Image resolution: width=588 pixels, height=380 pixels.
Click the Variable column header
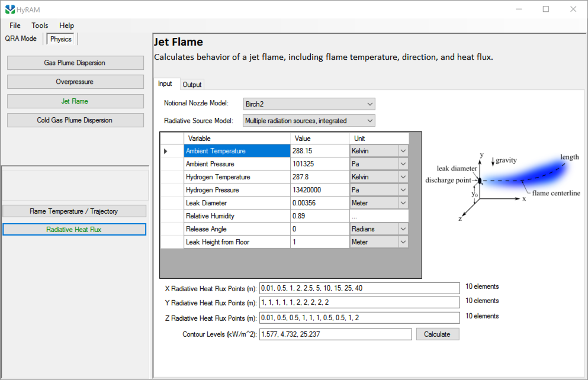[237, 139]
